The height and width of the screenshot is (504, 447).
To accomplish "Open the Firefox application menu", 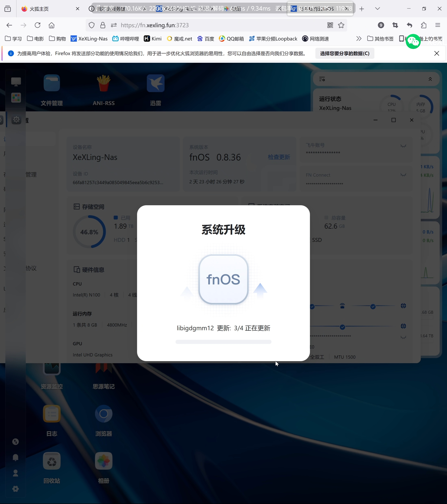I will [x=438, y=25].
